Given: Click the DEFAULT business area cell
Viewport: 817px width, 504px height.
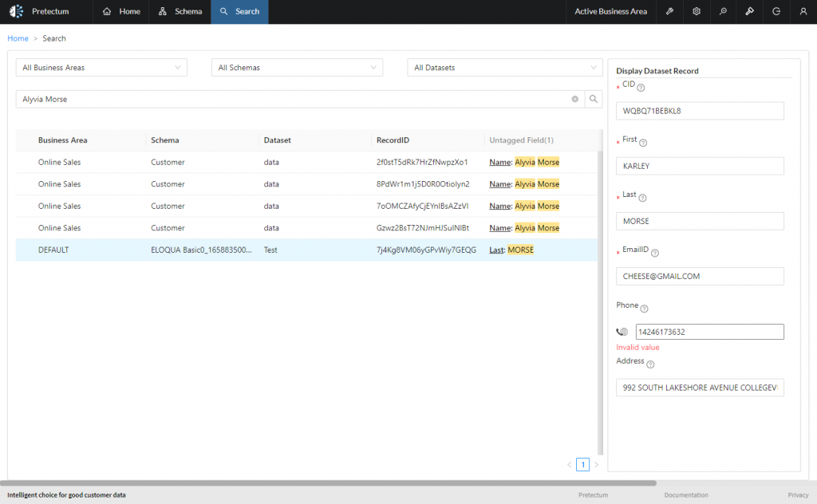Looking at the screenshot, I should [x=53, y=250].
